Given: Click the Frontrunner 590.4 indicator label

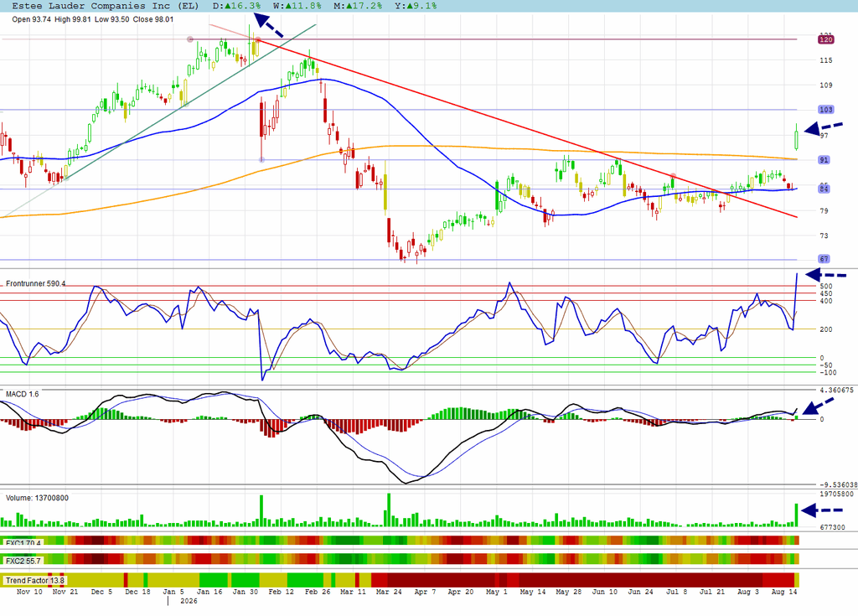Looking at the screenshot, I should pyautogui.click(x=35, y=283).
